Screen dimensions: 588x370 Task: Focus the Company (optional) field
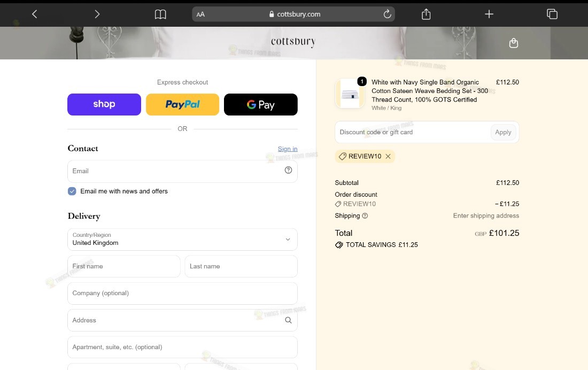point(183,294)
